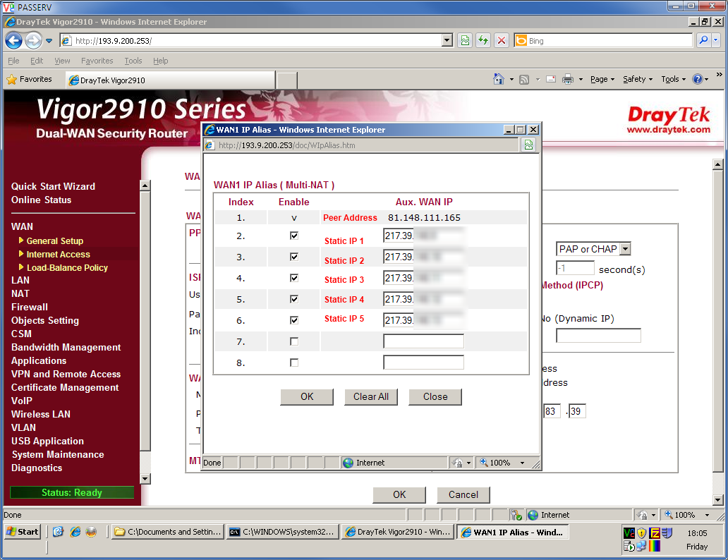Open the View menu
728x560 pixels.
tap(62, 61)
